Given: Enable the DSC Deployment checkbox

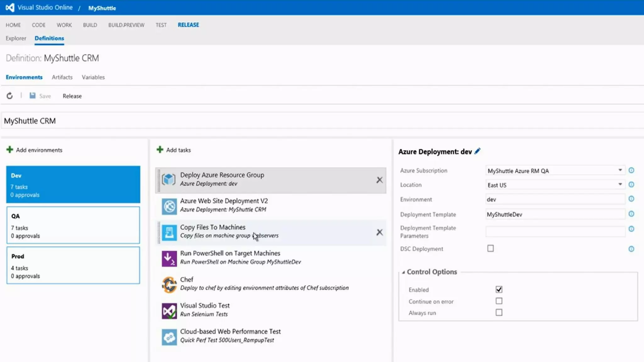Looking at the screenshot, I should 491,249.
